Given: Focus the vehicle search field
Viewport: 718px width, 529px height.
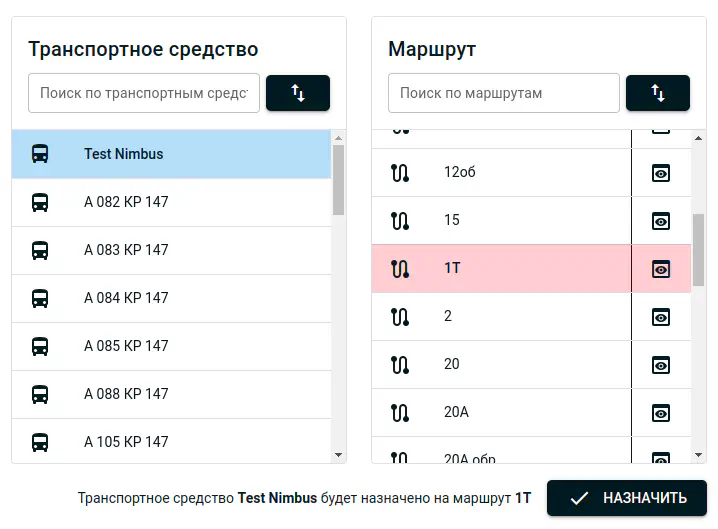Looking at the screenshot, I should coord(143,93).
